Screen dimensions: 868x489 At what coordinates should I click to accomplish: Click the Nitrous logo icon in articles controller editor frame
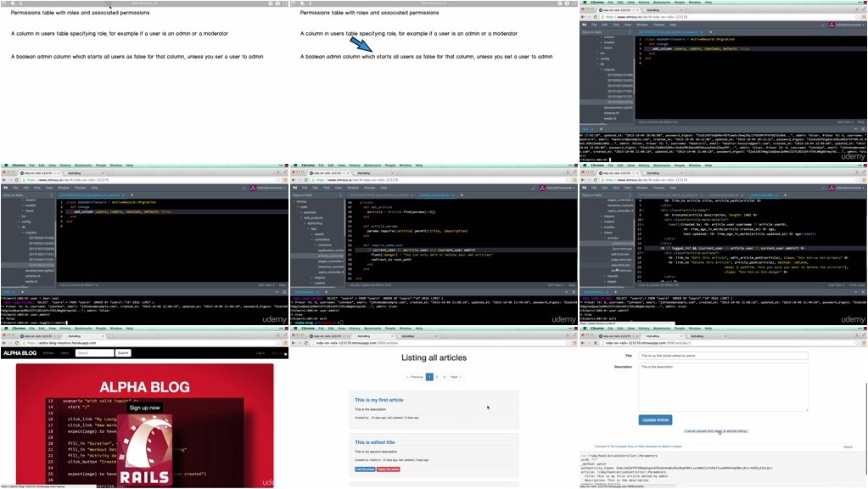coord(295,188)
